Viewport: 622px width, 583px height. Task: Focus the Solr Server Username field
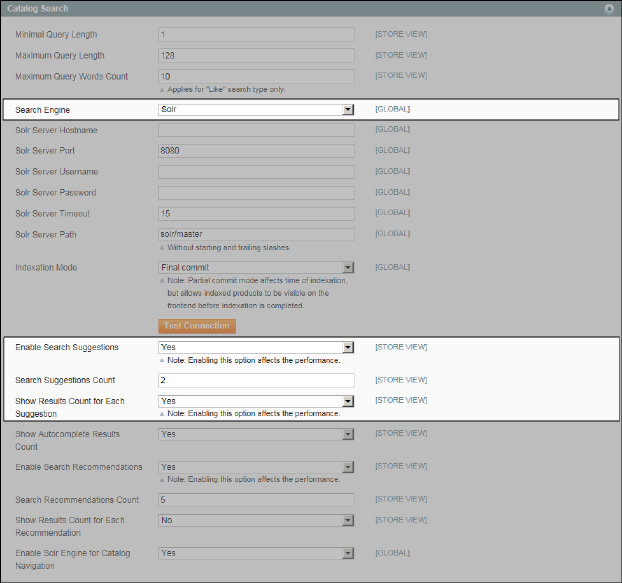point(256,172)
